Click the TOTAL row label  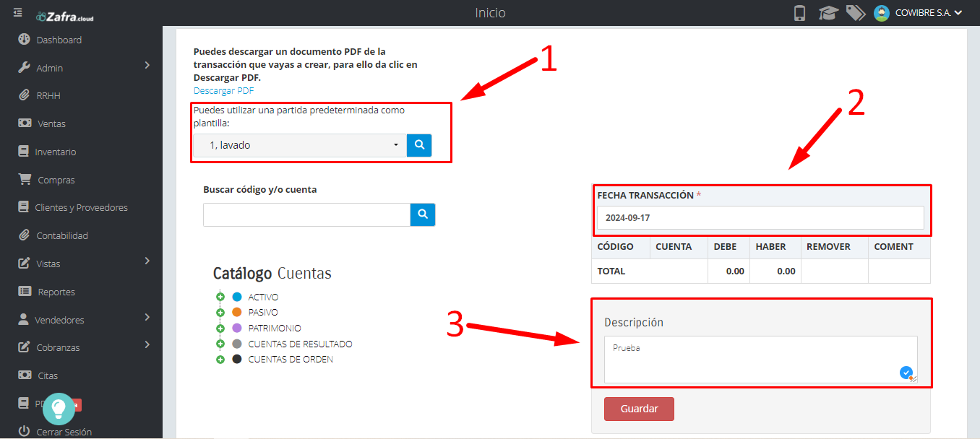pos(611,271)
